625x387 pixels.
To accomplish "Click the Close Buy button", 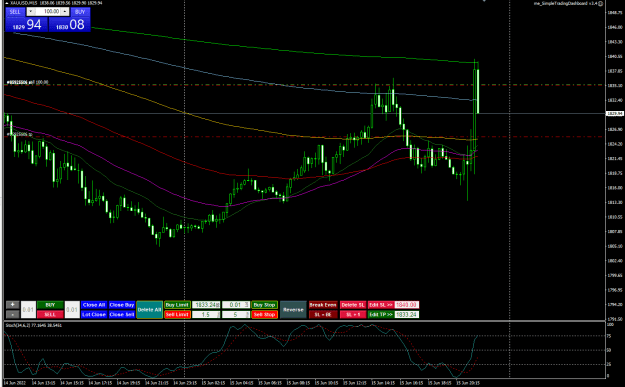I will tap(122, 305).
